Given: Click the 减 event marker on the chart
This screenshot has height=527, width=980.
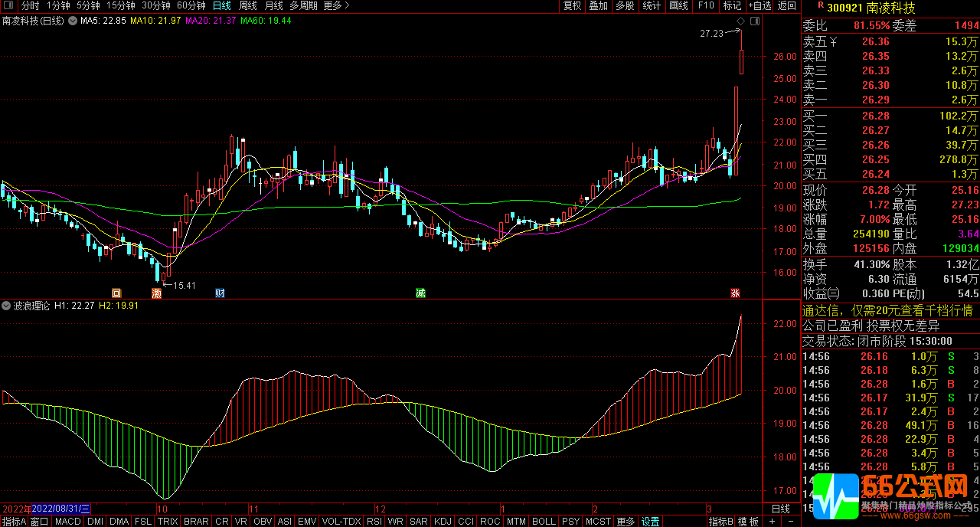Looking at the screenshot, I should pos(420,293).
